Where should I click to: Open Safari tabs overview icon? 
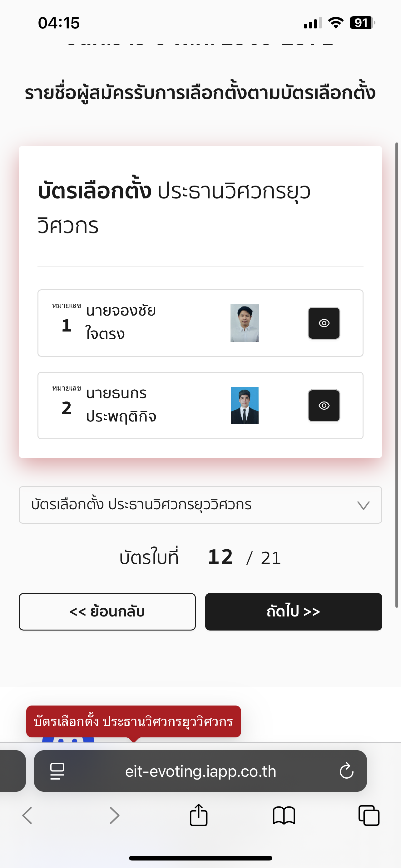369,816
